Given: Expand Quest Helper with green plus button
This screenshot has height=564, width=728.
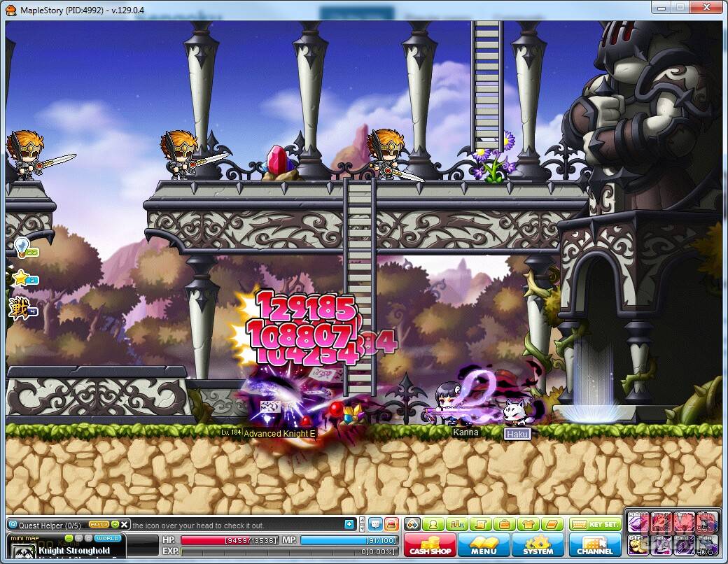Looking at the screenshot, I should click(x=115, y=524).
